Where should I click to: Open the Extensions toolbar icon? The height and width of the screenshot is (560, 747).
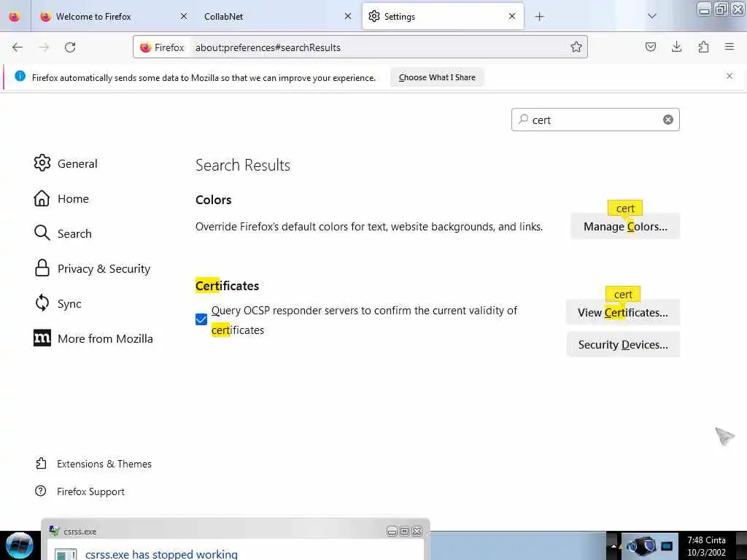[x=703, y=47]
